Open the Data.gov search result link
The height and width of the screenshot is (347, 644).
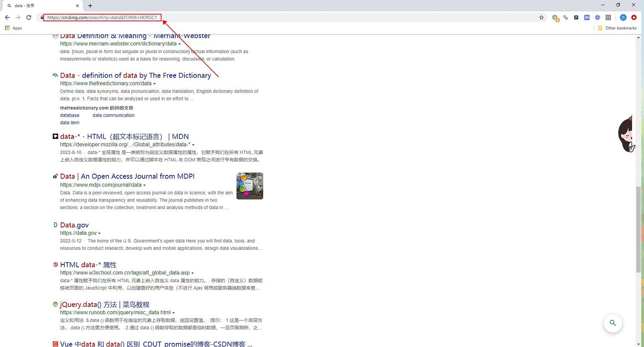pos(74,225)
